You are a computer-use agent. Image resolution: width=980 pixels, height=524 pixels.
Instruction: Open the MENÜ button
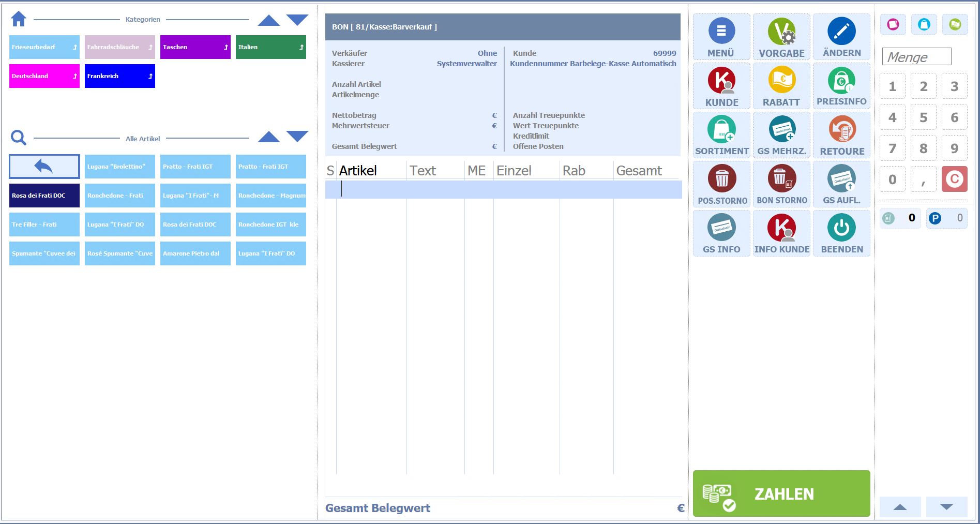(721, 37)
